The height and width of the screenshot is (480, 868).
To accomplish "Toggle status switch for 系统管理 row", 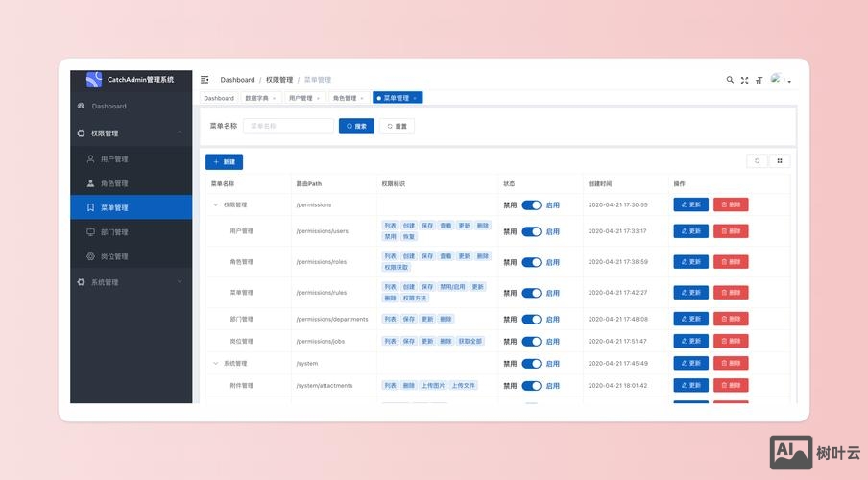I will (531, 364).
